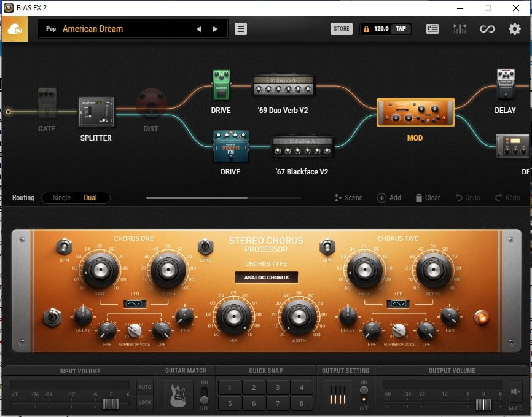Screen dimensions: 532x417
Task: Flip the rack's lower-left toggle switch
Action: [52, 318]
